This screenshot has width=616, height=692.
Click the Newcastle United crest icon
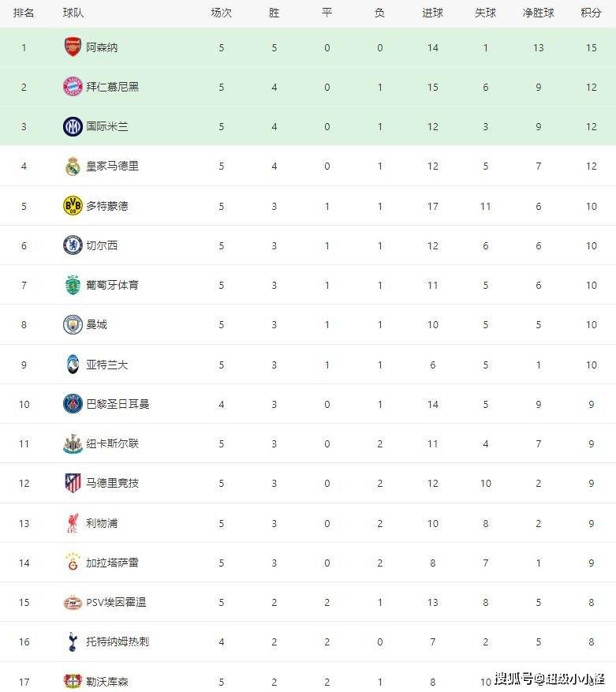tap(73, 443)
